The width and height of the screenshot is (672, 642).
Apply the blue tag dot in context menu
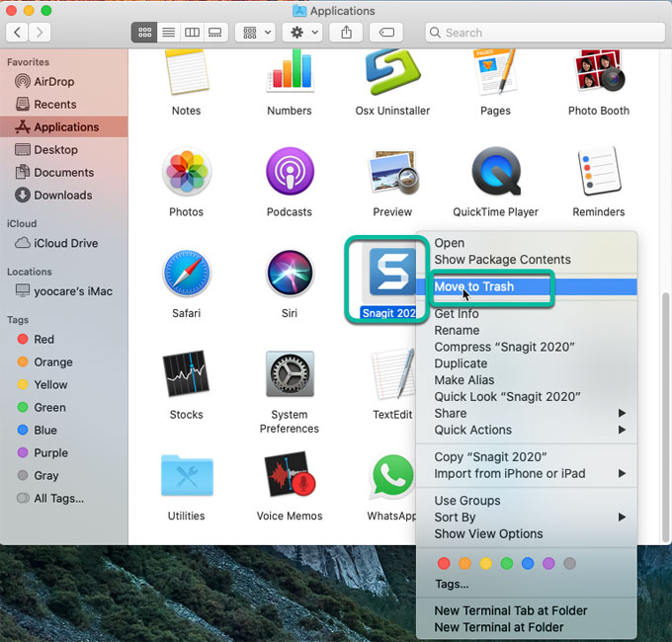[x=528, y=563]
